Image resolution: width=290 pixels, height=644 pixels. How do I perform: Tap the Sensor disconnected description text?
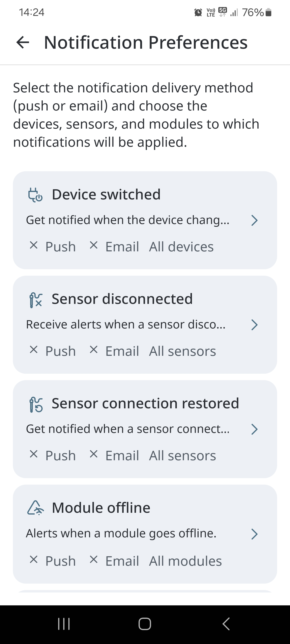126,324
